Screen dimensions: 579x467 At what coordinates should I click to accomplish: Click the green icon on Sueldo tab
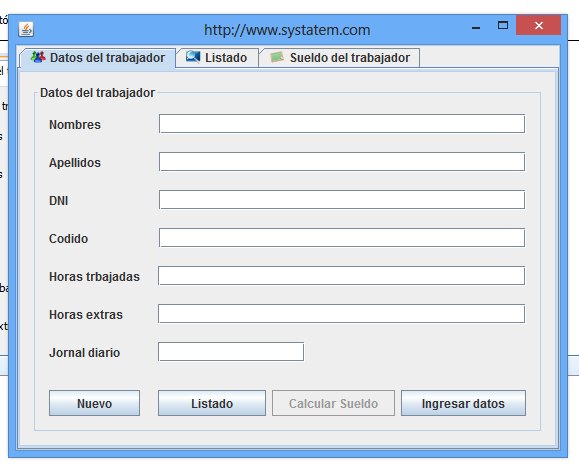pyautogui.click(x=277, y=57)
